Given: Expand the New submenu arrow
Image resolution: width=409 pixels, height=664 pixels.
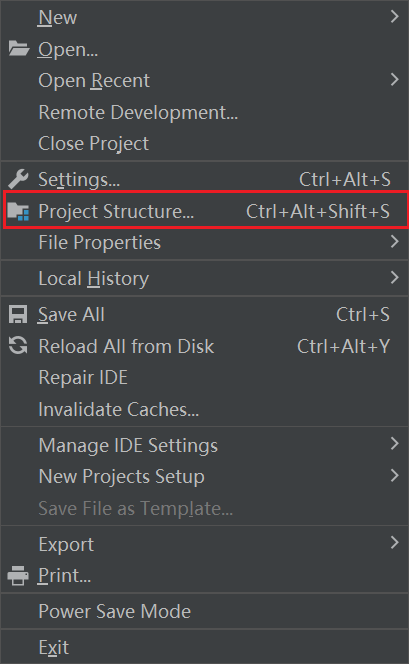Looking at the screenshot, I should [395, 17].
